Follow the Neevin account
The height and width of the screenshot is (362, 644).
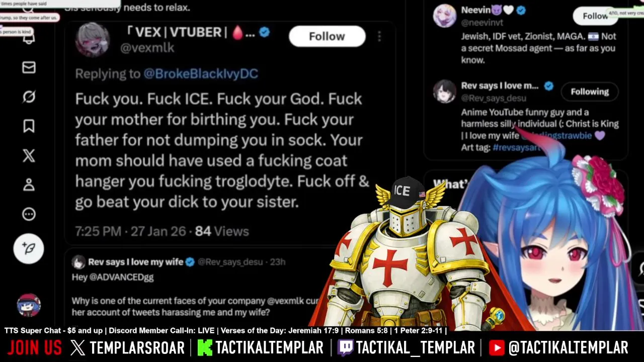[595, 16]
